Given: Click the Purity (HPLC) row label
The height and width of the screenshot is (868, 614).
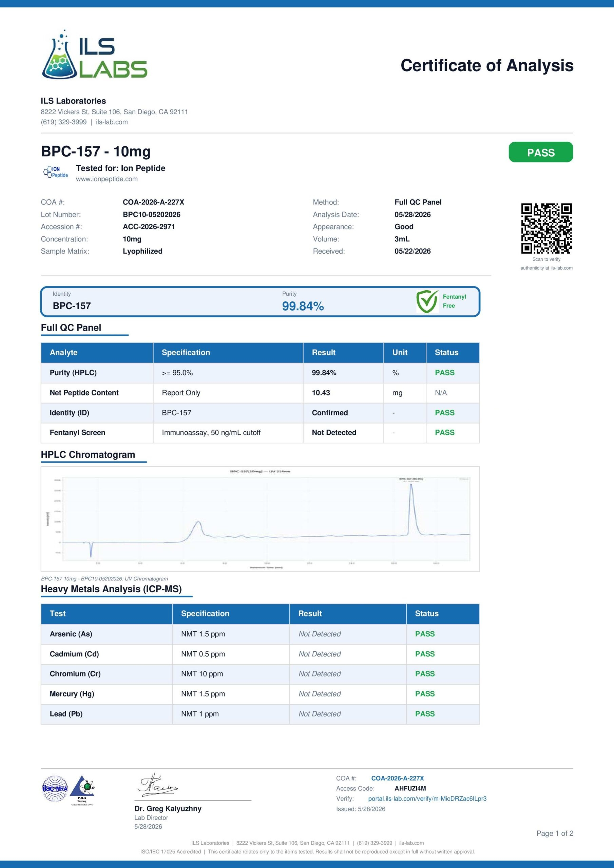Looking at the screenshot, I should click(73, 373).
